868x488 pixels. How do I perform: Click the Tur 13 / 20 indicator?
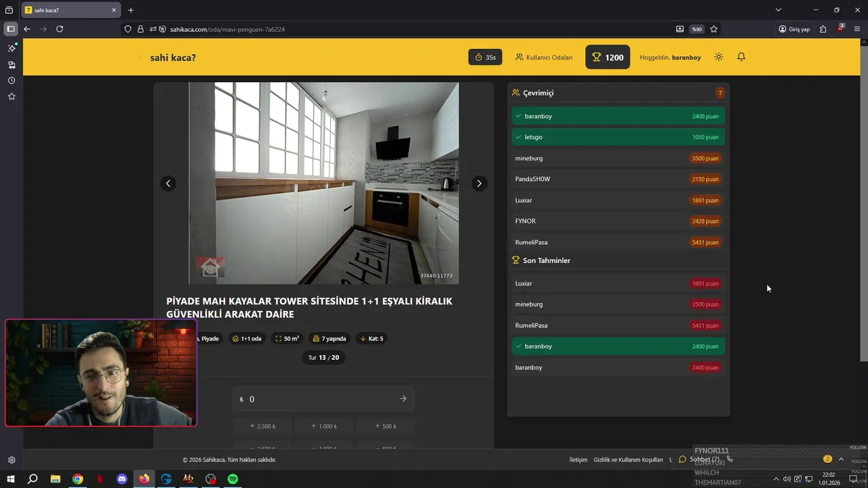pos(323,357)
